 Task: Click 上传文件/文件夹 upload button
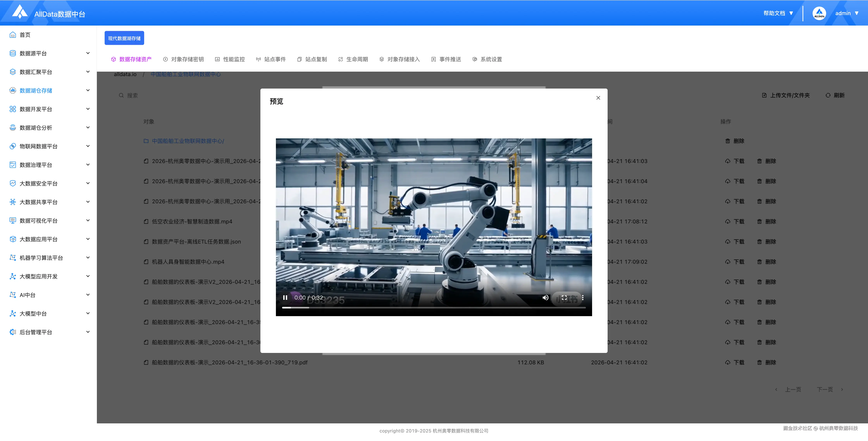(x=786, y=95)
